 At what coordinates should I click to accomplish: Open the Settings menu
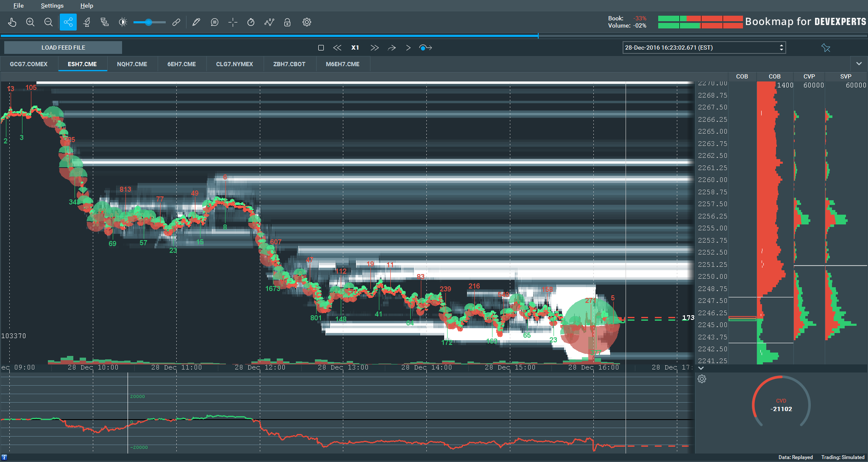pos(52,6)
